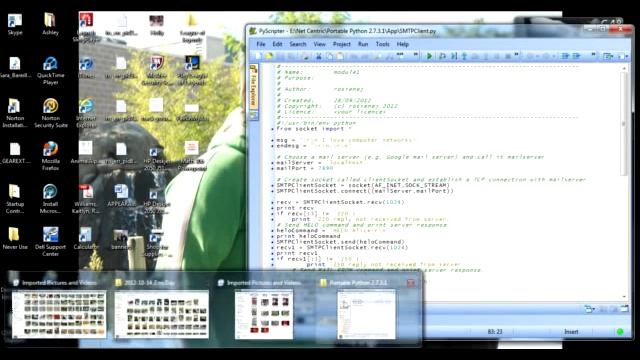Screen dimensions: 640x360
Task: Click the Dedent block toolbar icon
Action: 576,56
